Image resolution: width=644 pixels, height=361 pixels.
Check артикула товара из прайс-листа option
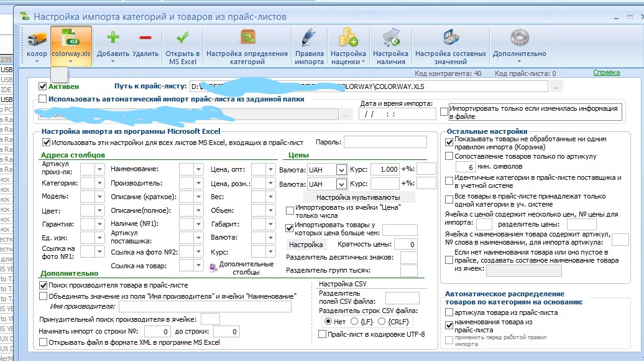point(449,312)
